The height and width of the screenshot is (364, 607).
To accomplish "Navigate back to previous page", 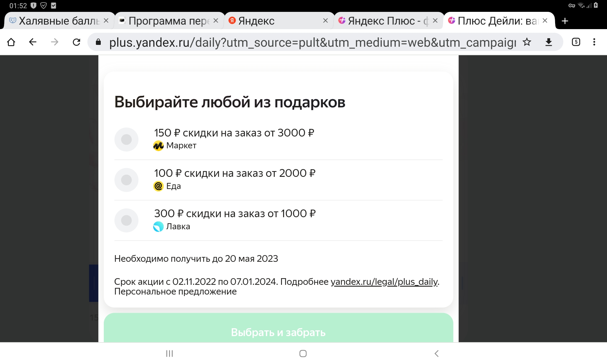I will pyautogui.click(x=33, y=42).
